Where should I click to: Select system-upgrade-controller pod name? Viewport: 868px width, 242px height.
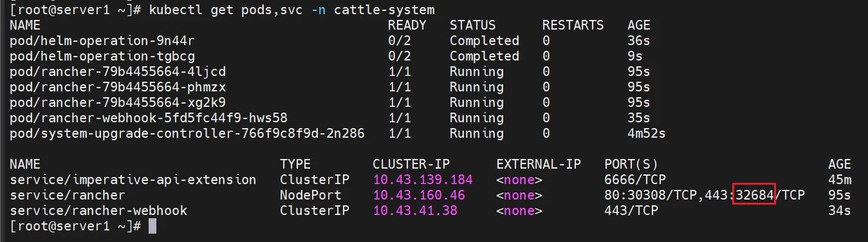click(187, 133)
